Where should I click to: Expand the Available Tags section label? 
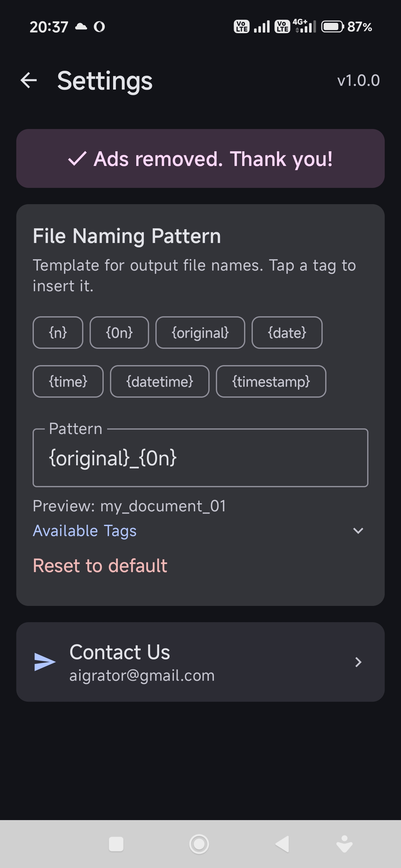[x=85, y=531]
